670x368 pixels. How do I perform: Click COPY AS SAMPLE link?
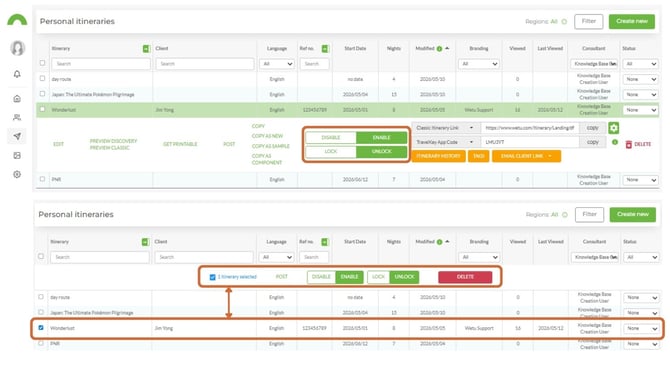pos(270,146)
